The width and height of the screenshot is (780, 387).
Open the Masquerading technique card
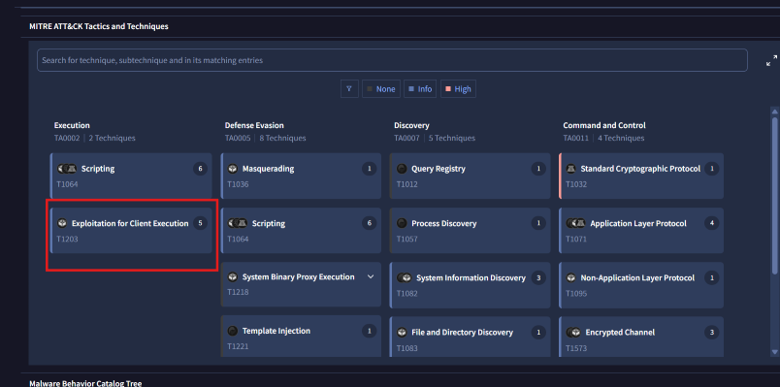301,176
